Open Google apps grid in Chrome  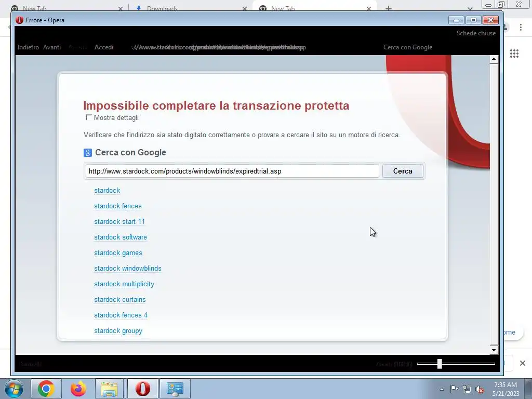click(514, 54)
